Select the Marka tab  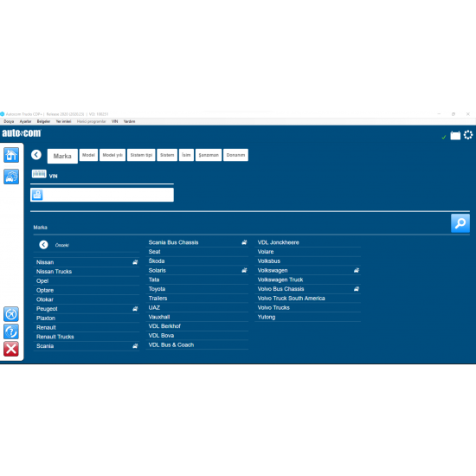coord(62,156)
